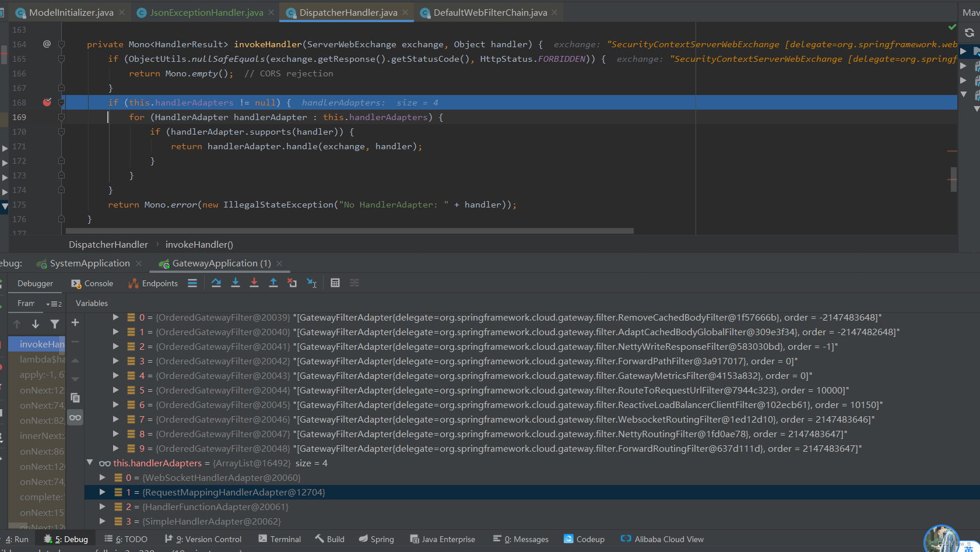The width and height of the screenshot is (980, 552).
Task: Open 9: Version Control tool window
Action: (x=203, y=539)
